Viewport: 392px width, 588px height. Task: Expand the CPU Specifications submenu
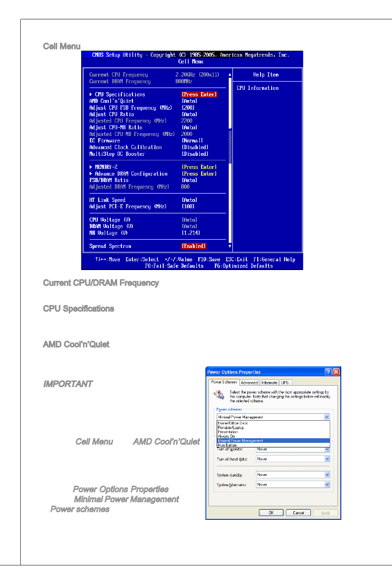(117, 94)
